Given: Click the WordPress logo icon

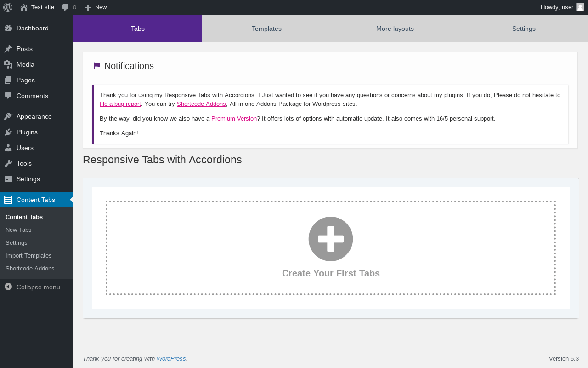Looking at the screenshot, I should coord(8,7).
